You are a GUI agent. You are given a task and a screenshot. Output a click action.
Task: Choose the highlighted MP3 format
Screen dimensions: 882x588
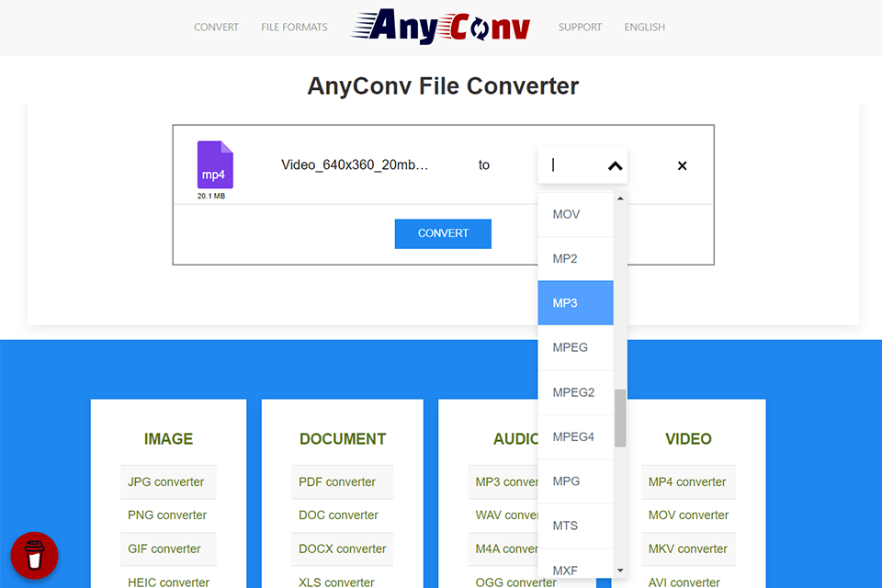coord(575,303)
